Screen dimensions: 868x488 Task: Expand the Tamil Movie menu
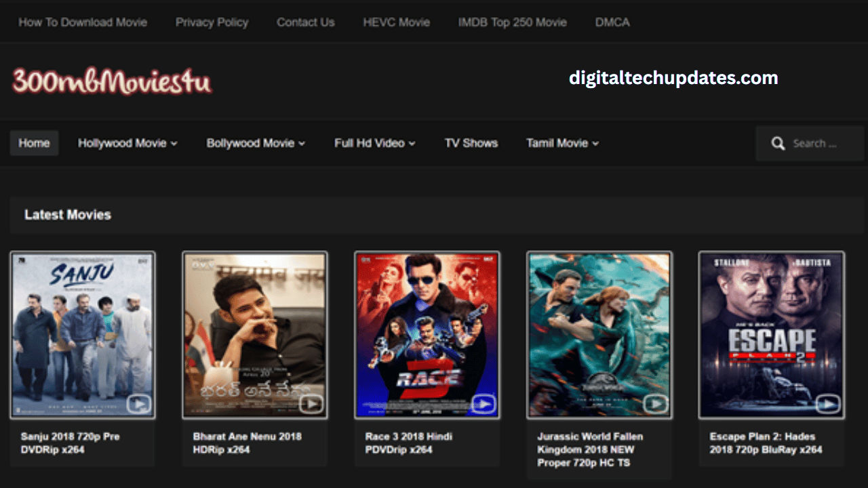coord(562,143)
